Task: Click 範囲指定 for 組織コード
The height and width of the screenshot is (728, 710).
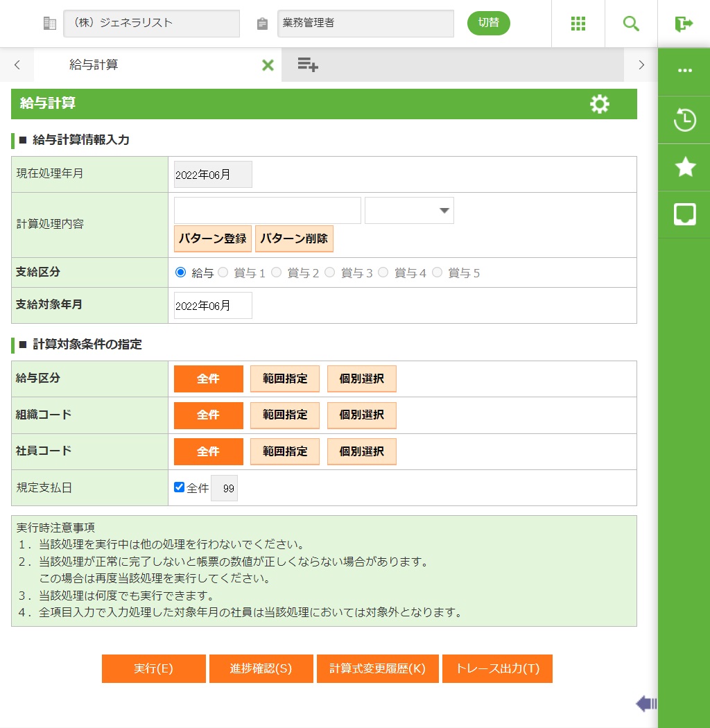Action: click(285, 415)
